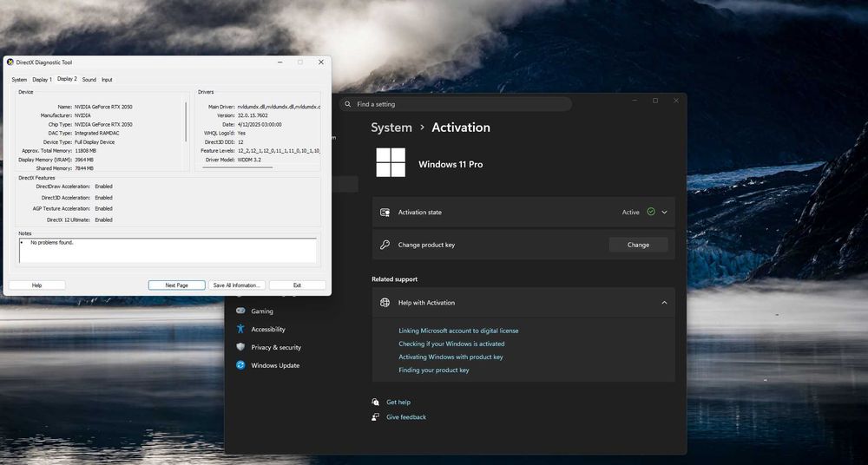Open Windows Update in Settings sidebar

[275, 365]
